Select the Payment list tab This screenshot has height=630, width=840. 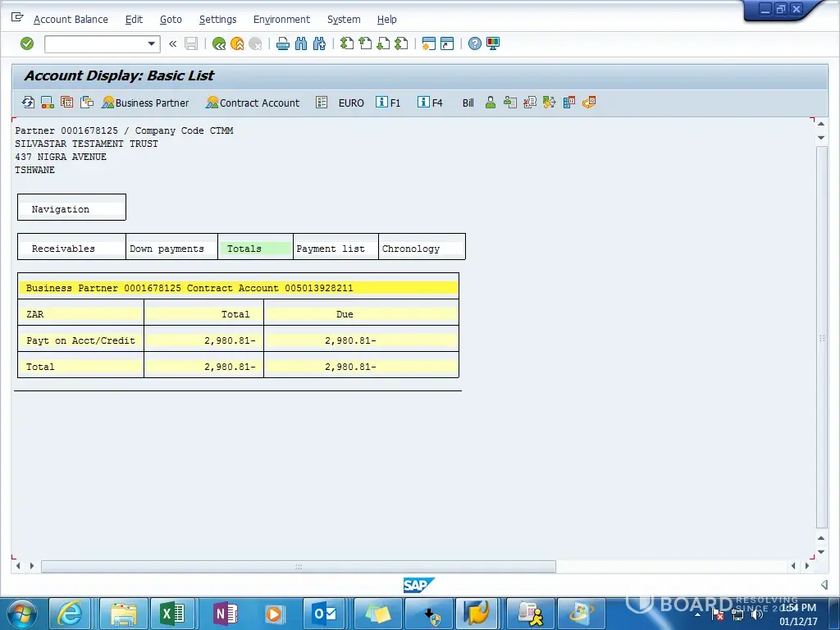(x=331, y=249)
